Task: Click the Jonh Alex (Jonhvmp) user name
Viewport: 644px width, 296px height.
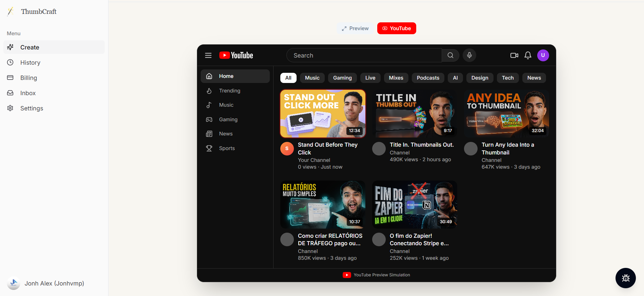Action: point(54,283)
